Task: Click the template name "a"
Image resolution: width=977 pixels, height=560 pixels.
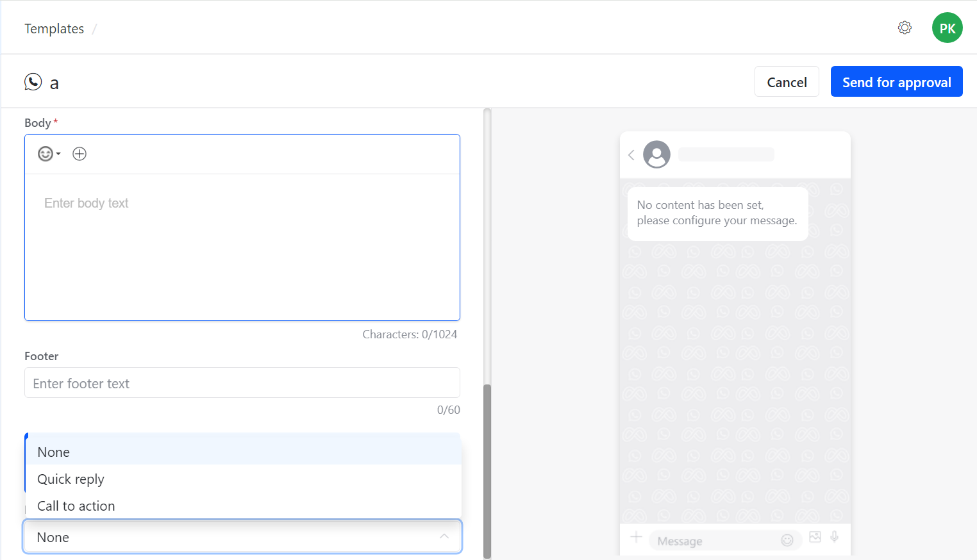Action: (x=54, y=83)
